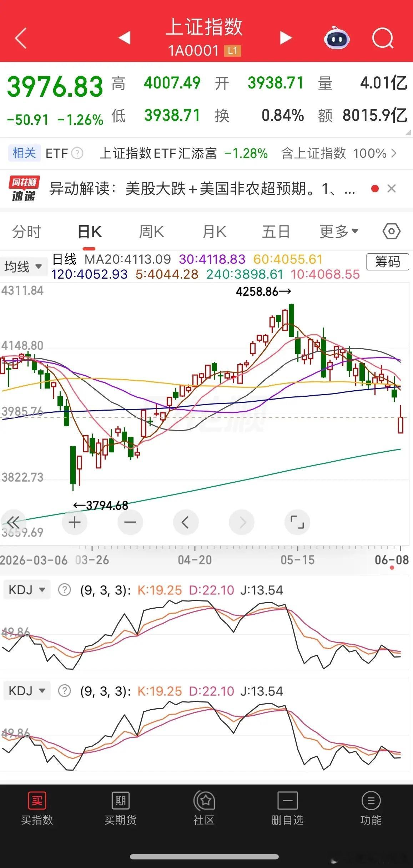Shift the chart left with the arrow
This screenshot has height=868, width=413.
(x=186, y=523)
